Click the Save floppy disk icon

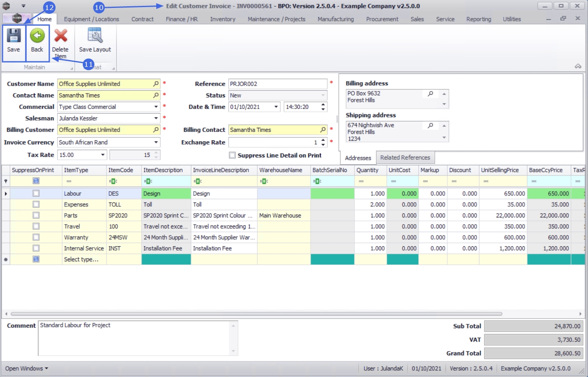coord(13,36)
